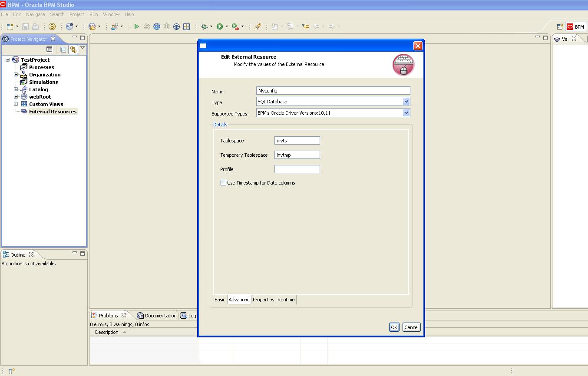
Task: Enable Use Timestamp for Date columns
Action: [224, 182]
